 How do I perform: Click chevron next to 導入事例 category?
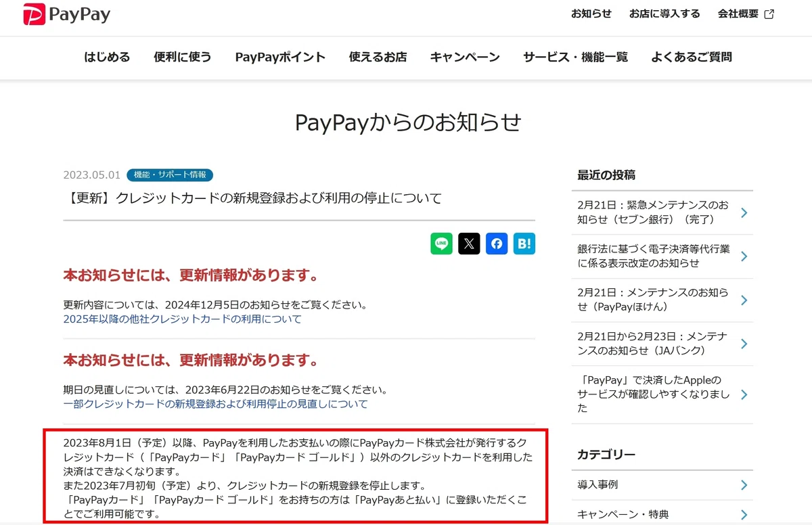pos(744,484)
